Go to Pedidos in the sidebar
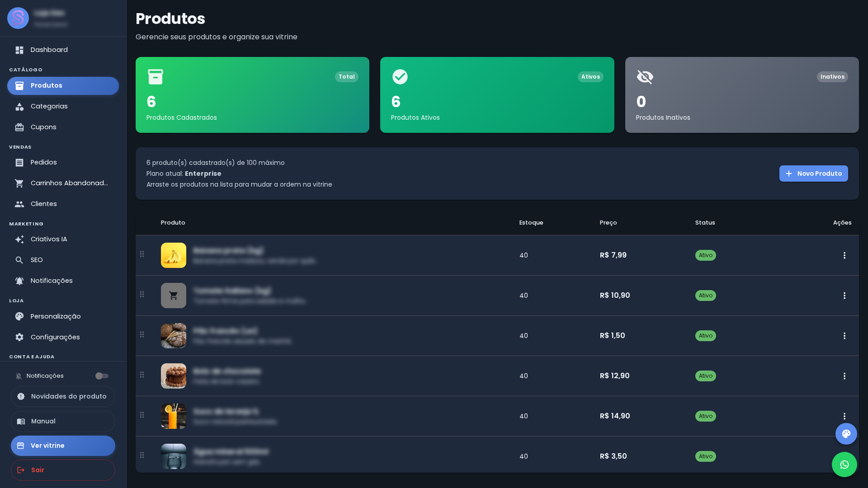Image resolution: width=868 pixels, height=488 pixels. tap(63, 163)
